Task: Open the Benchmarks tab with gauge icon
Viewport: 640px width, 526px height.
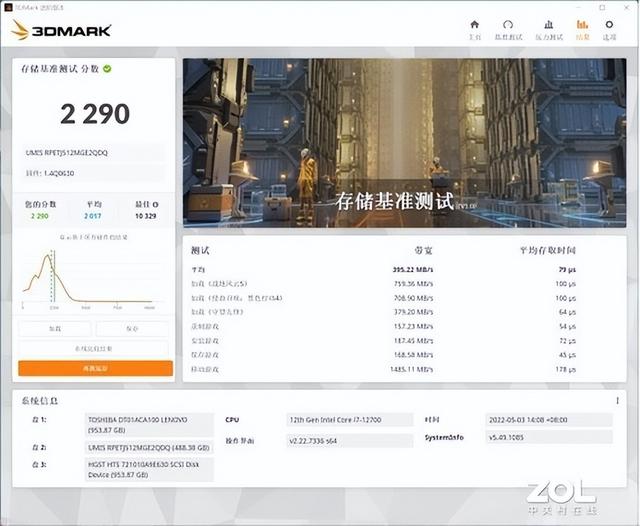Action: (x=508, y=24)
